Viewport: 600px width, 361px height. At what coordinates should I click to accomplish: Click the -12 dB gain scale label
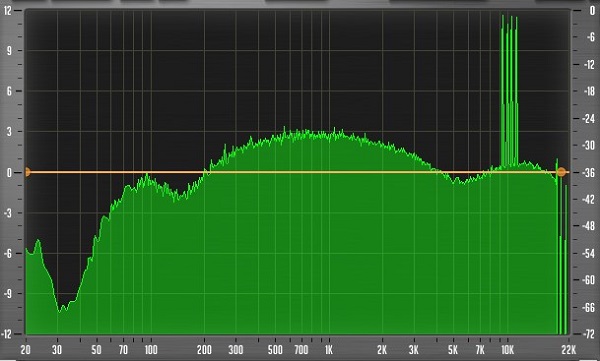tap(7, 334)
